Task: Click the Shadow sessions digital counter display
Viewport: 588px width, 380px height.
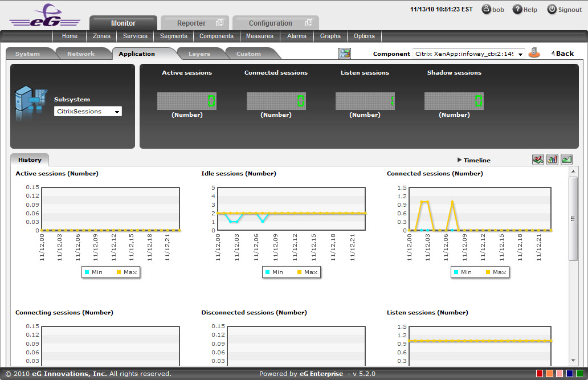Action: [x=454, y=101]
